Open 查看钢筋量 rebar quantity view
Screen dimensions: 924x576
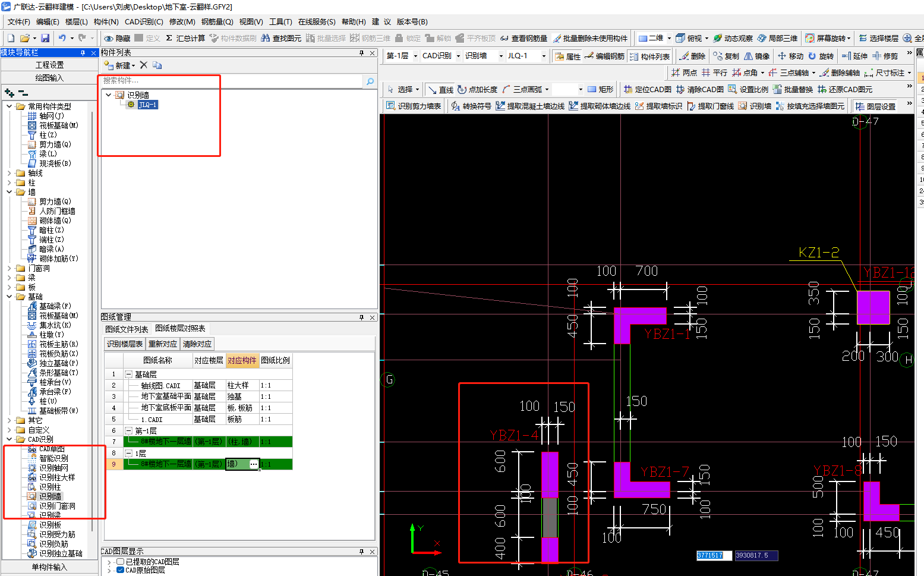click(524, 38)
